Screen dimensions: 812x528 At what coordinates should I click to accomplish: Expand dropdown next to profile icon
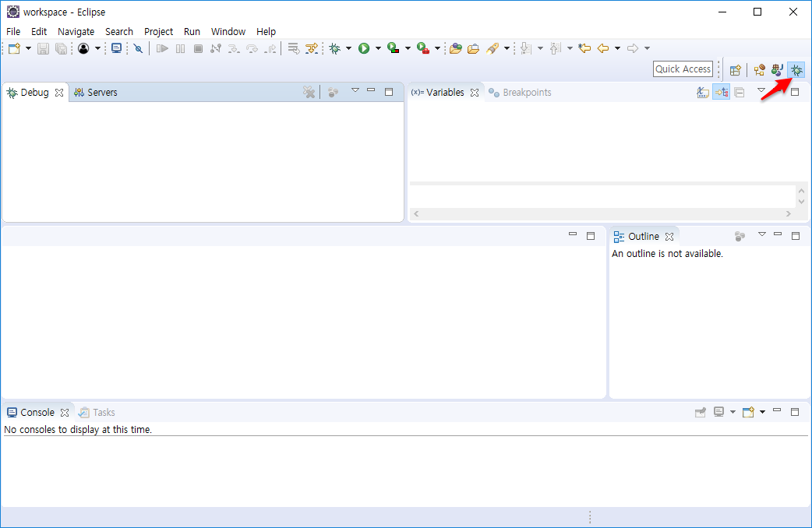point(97,48)
